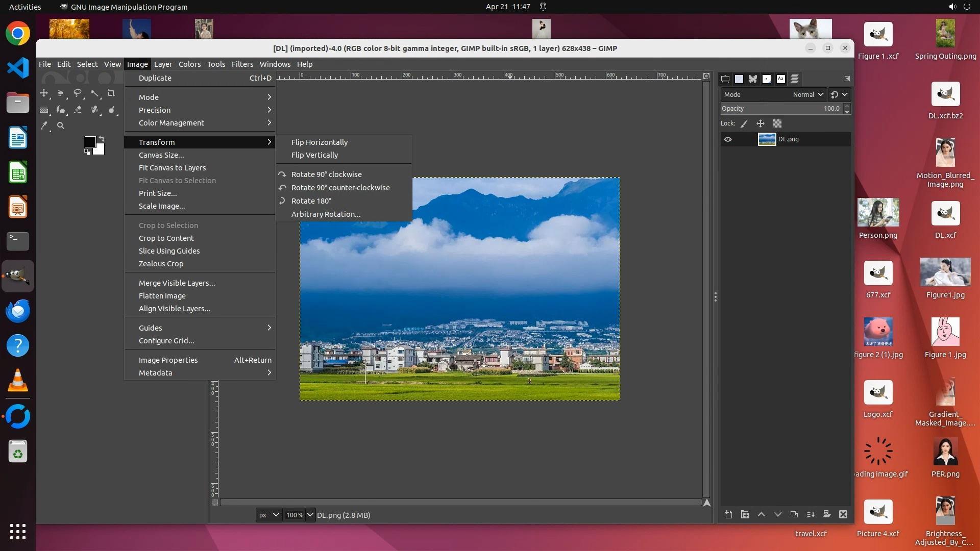980x551 pixels.
Task: Toggle lock alpha channel checkerboard icon
Action: tap(777, 123)
